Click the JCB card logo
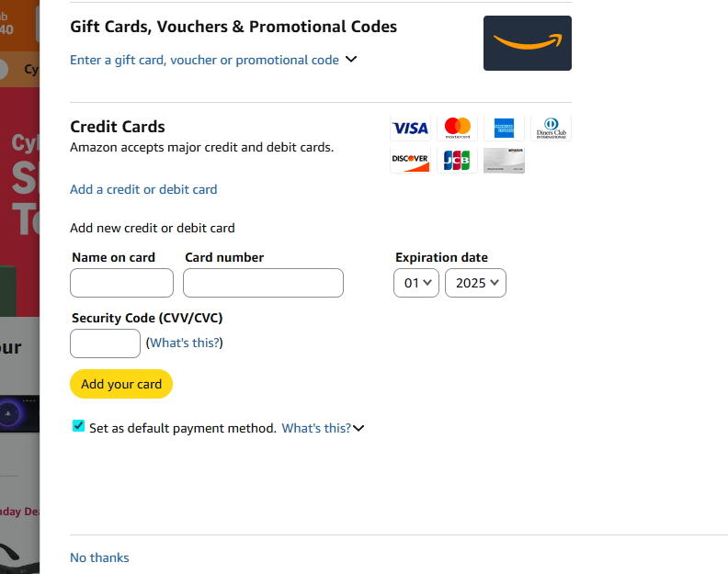Image resolution: width=728 pixels, height=574 pixels. (457, 161)
